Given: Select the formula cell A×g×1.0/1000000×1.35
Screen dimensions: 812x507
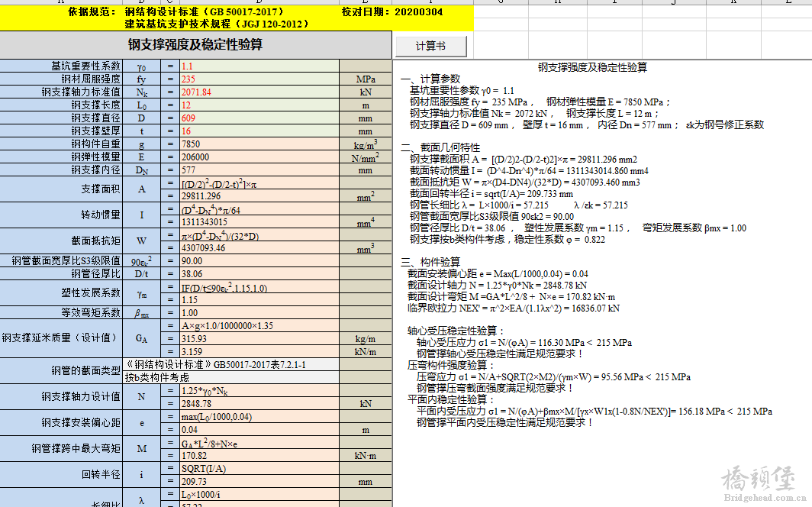Looking at the screenshot, I should [259, 326].
